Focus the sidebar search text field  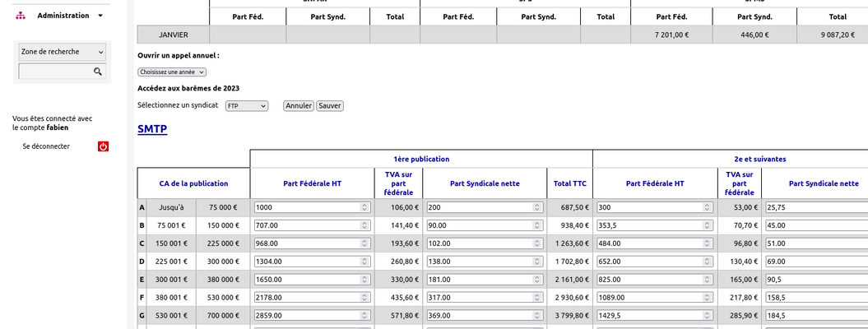(55, 72)
